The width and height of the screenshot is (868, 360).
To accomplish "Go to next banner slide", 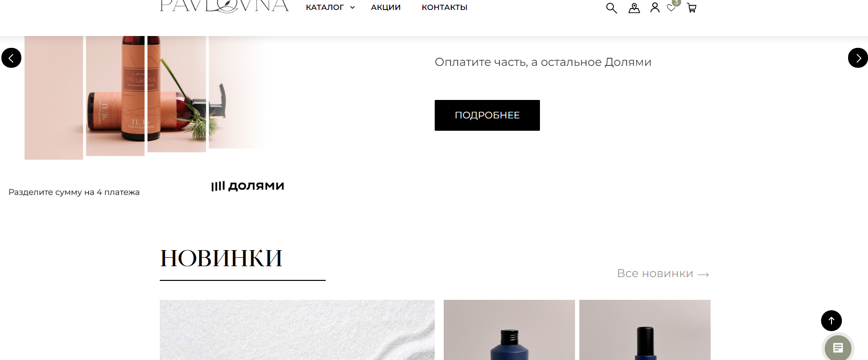I will click(x=858, y=58).
